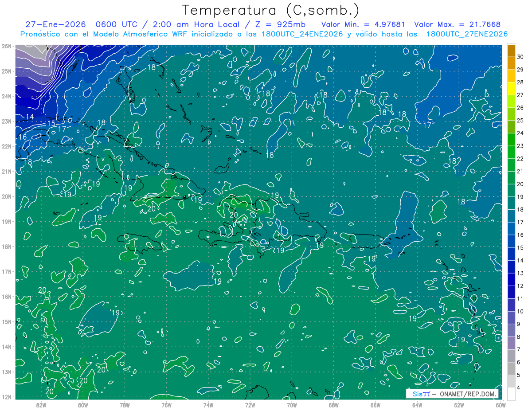
Task: Click the "1800UTC_24ENE2026" initialization time
Action: point(302,34)
